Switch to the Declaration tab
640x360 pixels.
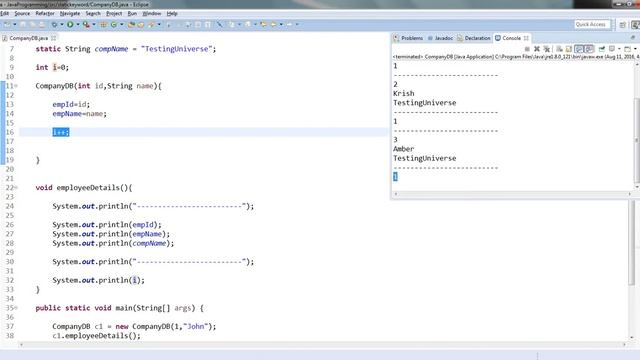pyautogui.click(x=473, y=38)
